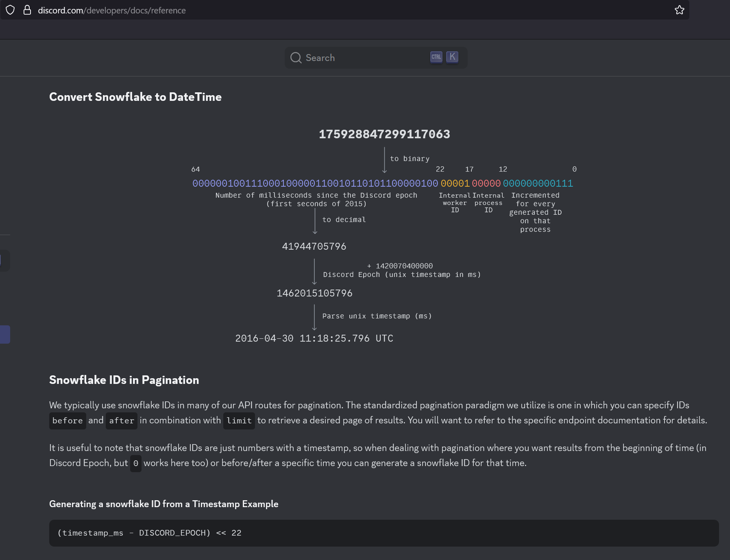Jump to Snowflake IDs in Pagination heading

tap(124, 380)
